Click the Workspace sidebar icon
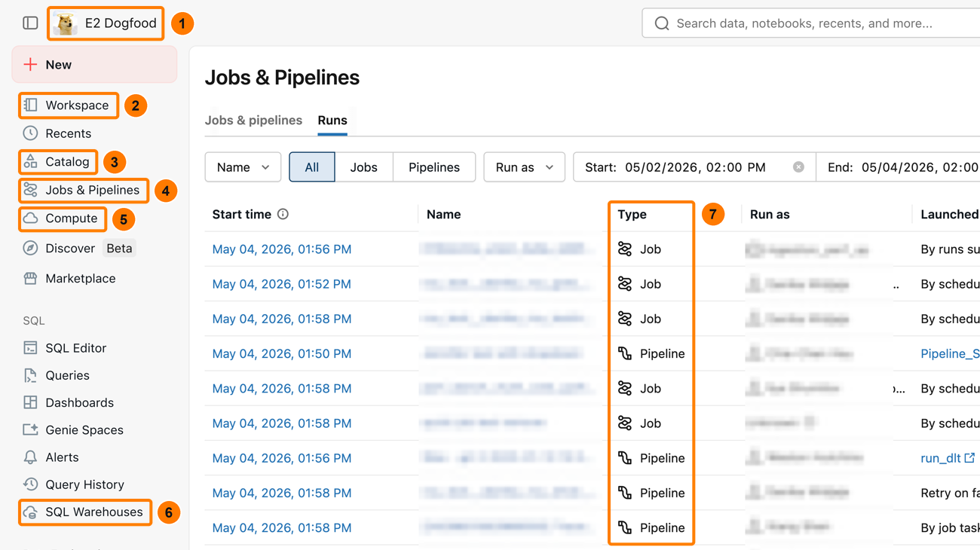This screenshot has height=550, width=980. (30, 105)
